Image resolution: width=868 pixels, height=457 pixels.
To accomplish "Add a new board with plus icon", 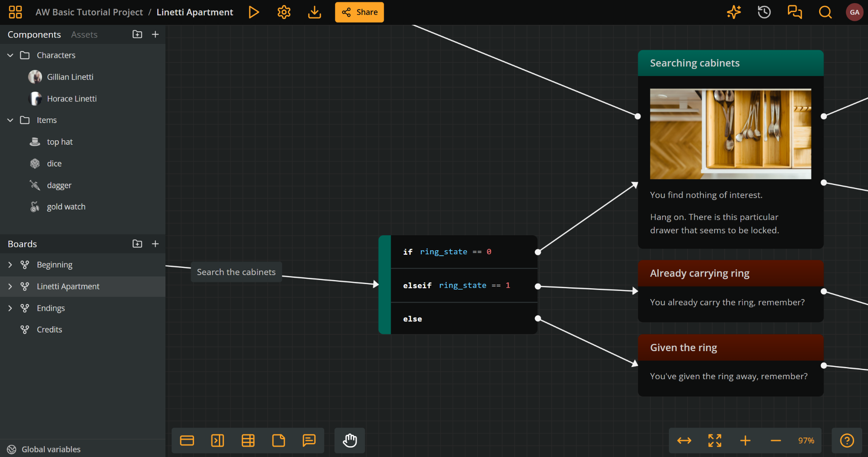I will pyautogui.click(x=155, y=244).
